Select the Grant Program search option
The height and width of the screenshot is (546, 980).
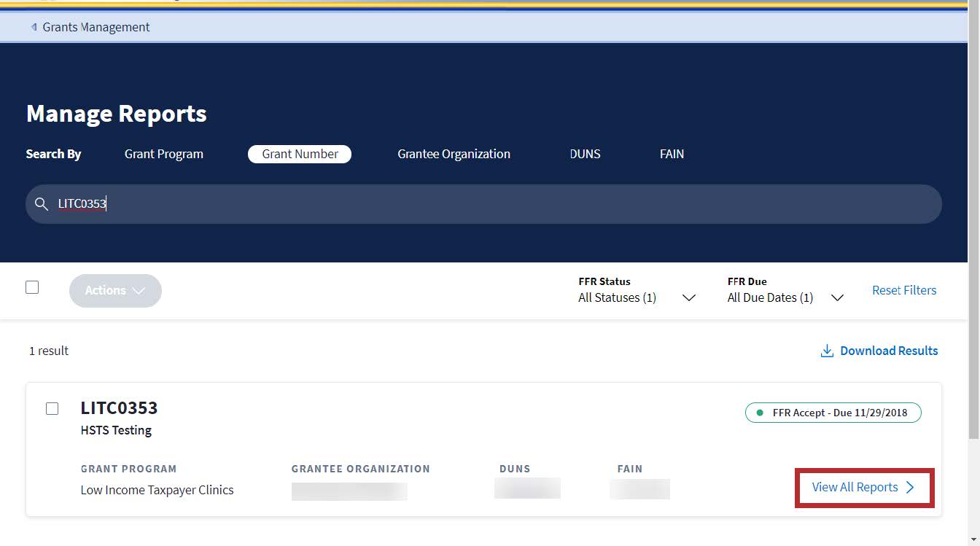[164, 154]
